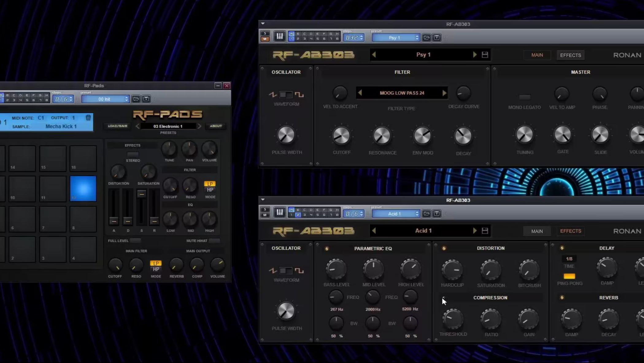
Task: Go to previous preset before Acid 1
Action: click(x=374, y=231)
